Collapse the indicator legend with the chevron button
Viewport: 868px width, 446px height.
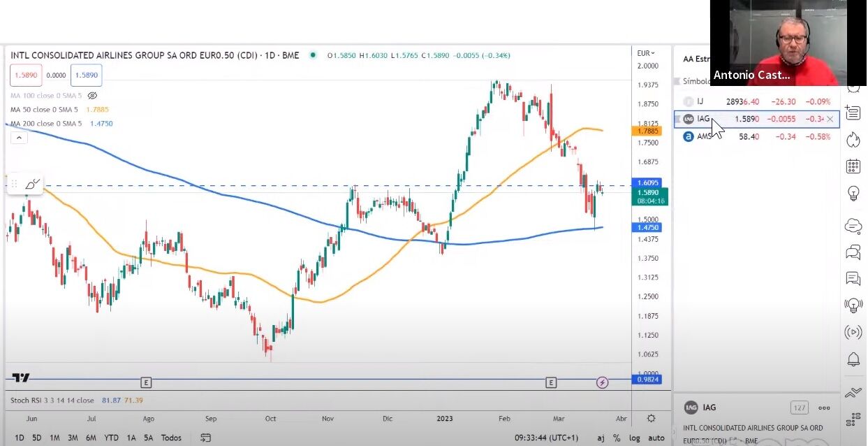19,138
